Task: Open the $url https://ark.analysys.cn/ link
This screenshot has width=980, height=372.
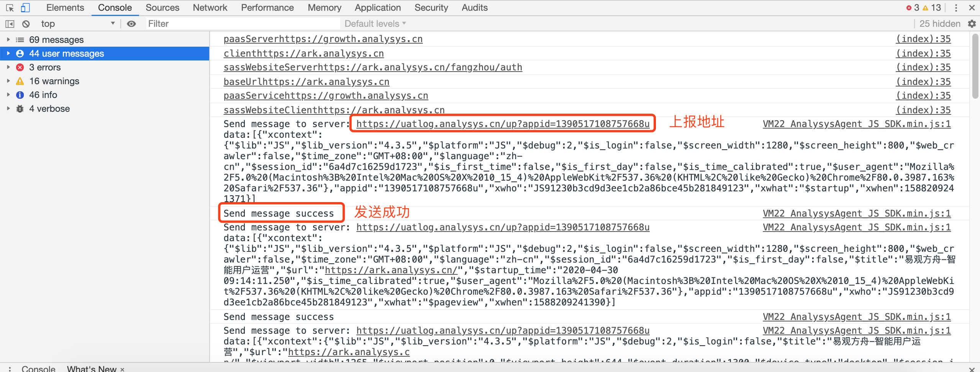Action: click(x=391, y=270)
